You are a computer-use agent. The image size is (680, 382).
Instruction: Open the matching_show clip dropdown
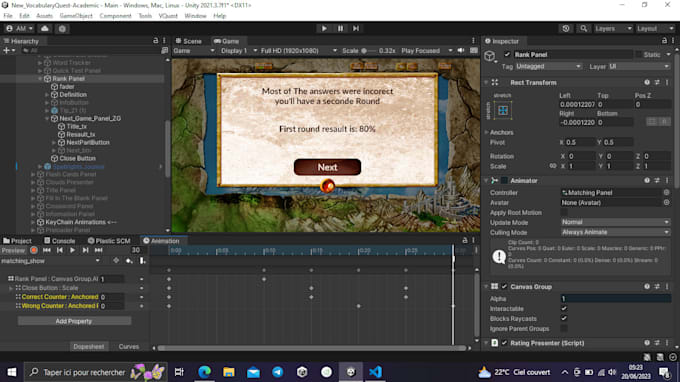[x=51, y=261]
